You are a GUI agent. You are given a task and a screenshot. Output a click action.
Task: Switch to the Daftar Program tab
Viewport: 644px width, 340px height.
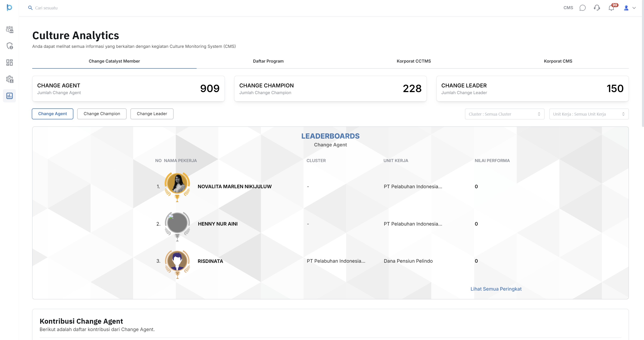coord(268,61)
